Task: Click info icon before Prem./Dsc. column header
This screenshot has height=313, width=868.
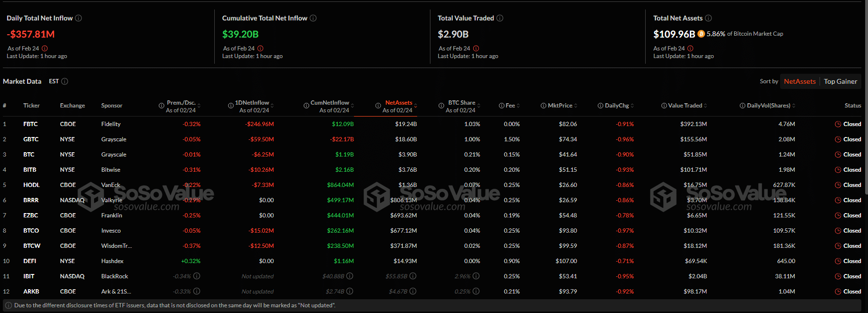Action: pos(162,106)
